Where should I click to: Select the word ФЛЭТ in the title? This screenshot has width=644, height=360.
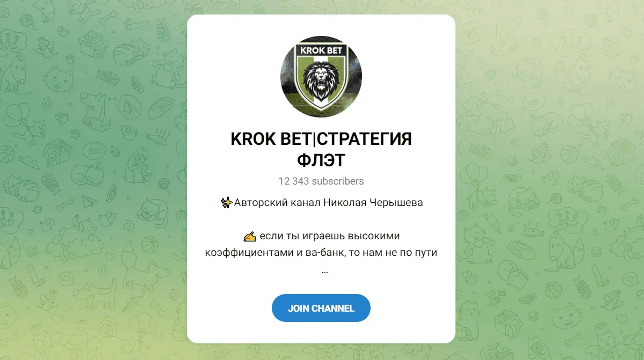[321, 160]
